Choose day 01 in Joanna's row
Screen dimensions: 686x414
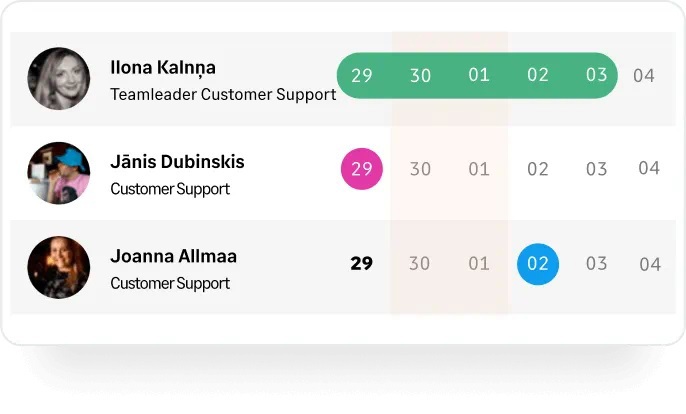tap(479, 263)
